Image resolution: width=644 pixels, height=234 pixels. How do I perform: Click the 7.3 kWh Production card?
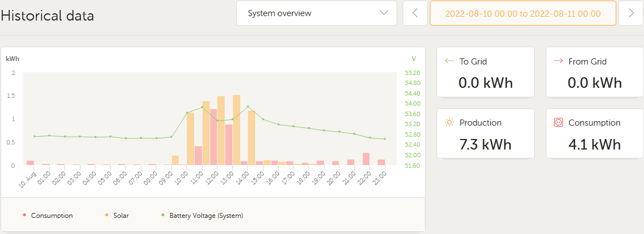(x=485, y=133)
